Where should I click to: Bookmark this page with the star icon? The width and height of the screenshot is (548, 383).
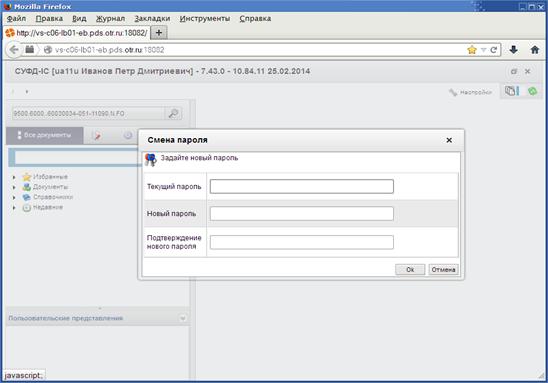pos(472,50)
